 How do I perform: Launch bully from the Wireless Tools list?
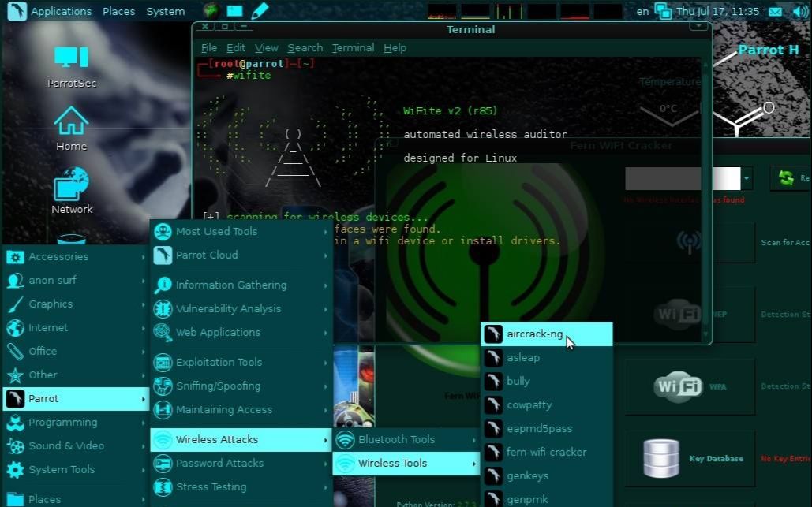(x=547, y=382)
